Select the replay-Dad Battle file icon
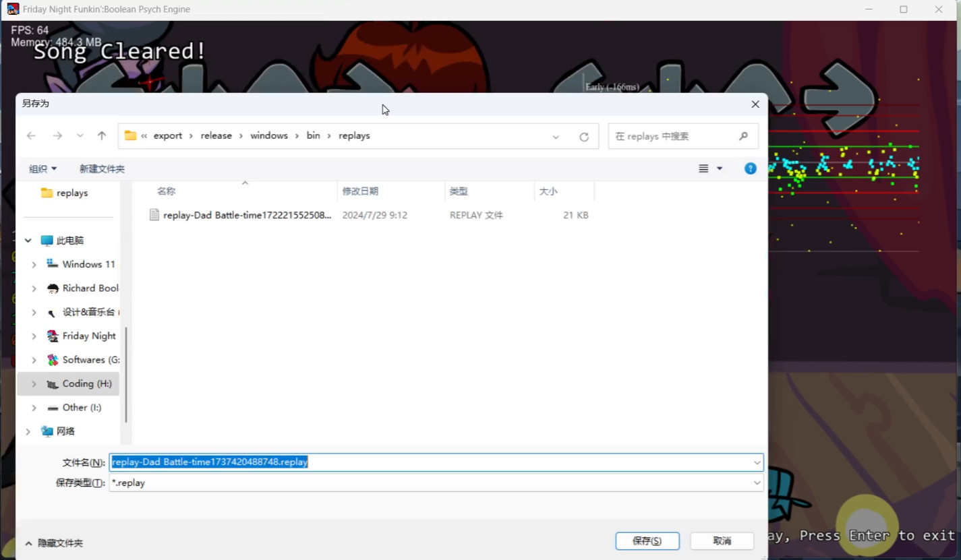 (x=154, y=216)
